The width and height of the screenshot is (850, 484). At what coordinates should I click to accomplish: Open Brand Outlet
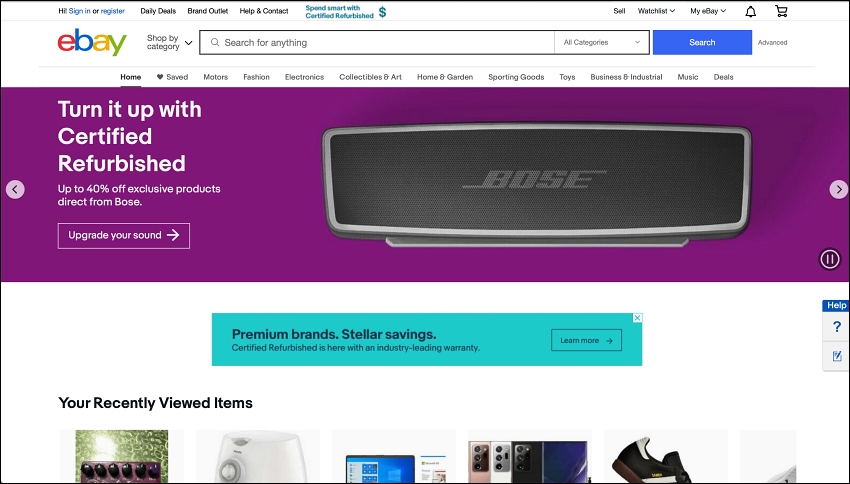208,11
